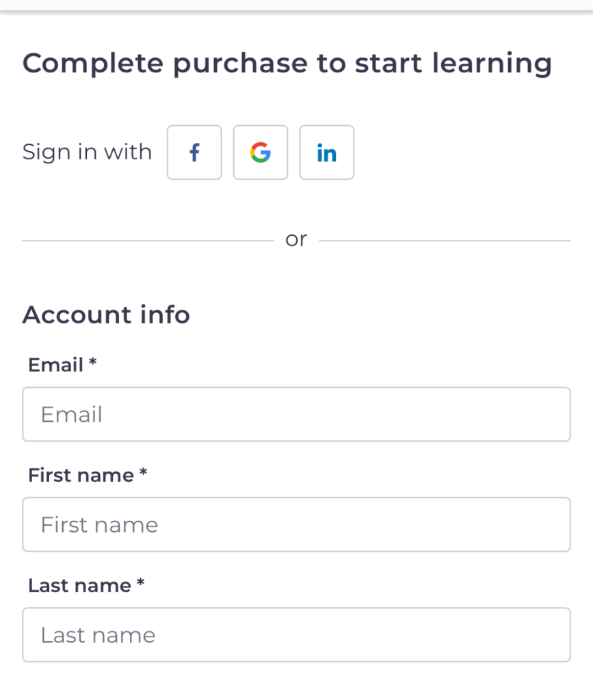Click the word learning in the page heading
The height and width of the screenshot is (700, 593).
click(492, 64)
